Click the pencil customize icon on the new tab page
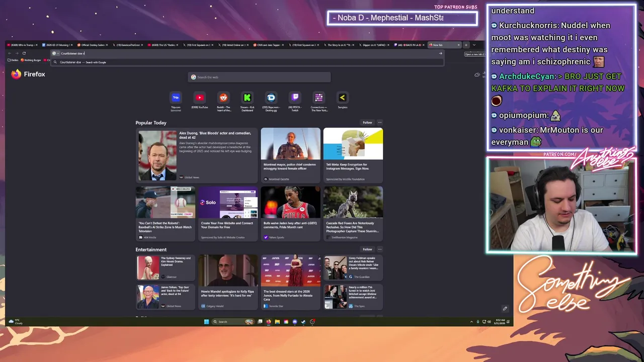The width and height of the screenshot is (644, 362). tap(505, 308)
